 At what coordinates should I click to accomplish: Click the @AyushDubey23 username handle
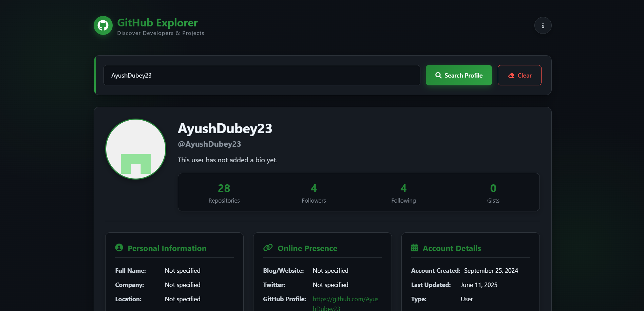(x=209, y=144)
